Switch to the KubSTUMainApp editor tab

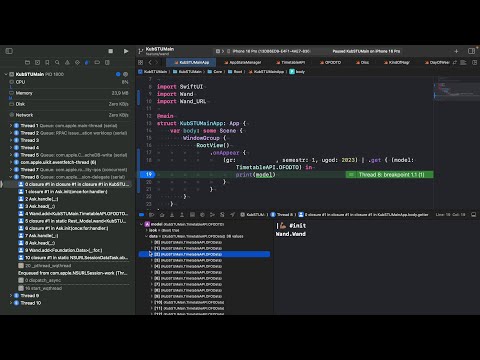[x=191, y=62]
